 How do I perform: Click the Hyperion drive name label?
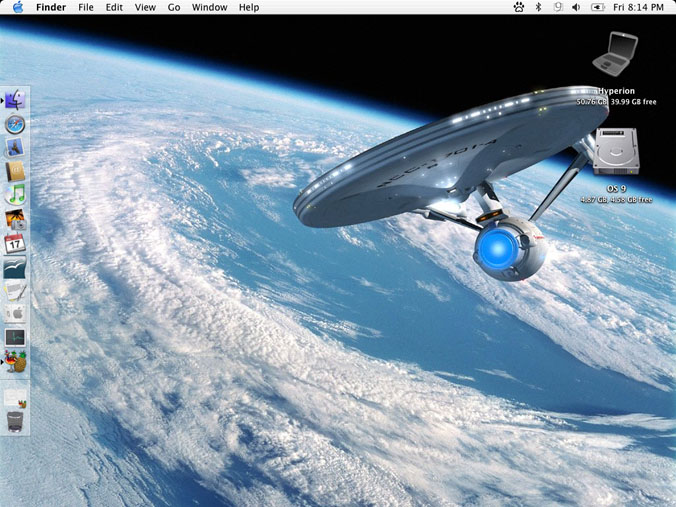(617, 91)
